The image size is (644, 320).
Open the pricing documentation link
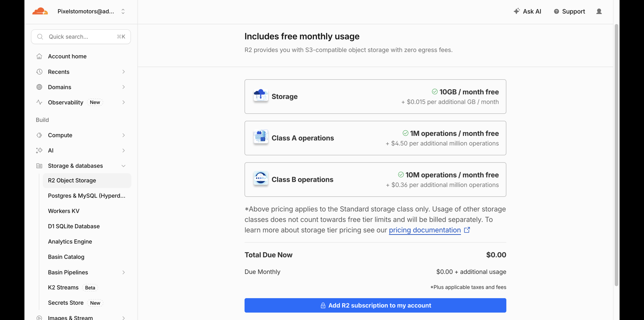coord(425,230)
